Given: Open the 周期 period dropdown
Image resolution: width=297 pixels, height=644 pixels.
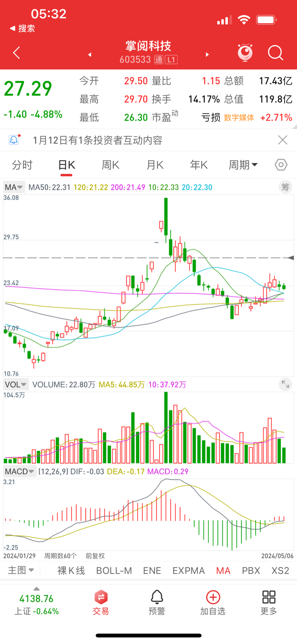Looking at the screenshot, I should [x=243, y=165].
